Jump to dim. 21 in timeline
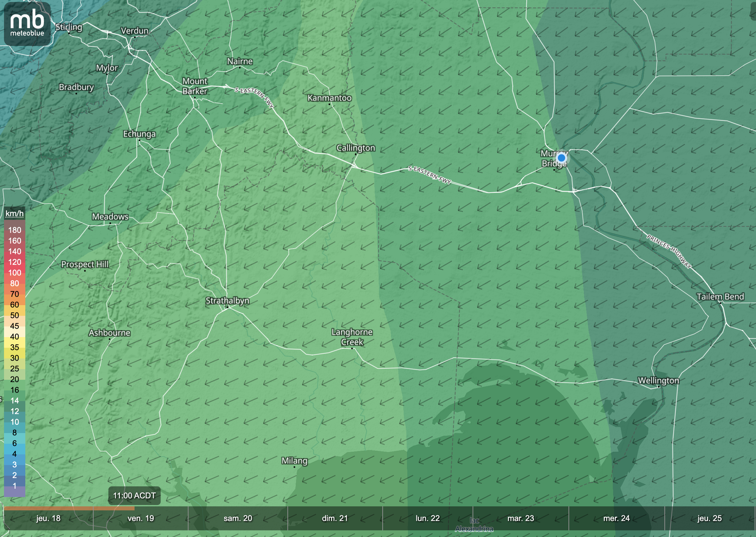This screenshot has height=537, width=756. (335, 518)
